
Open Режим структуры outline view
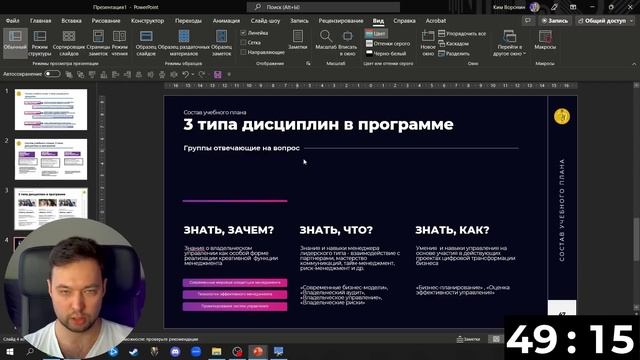pyautogui.click(x=40, y=42)
